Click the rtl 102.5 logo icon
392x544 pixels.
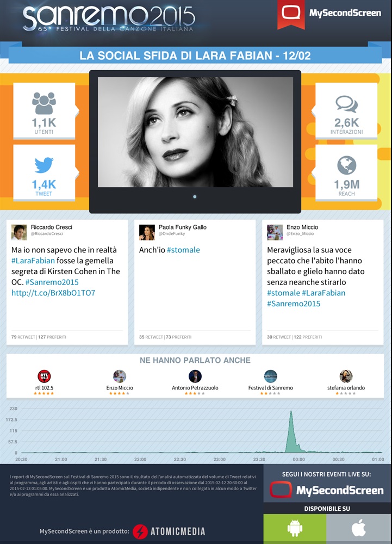pyautogui.click(x=44, y=376)
